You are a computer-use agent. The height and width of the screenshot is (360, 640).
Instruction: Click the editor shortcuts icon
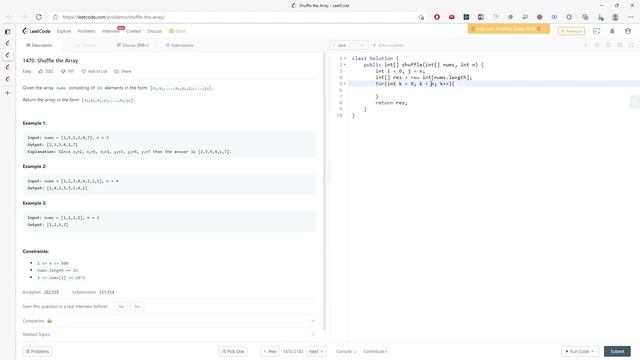pyautogui.click(x=597, y=45)
